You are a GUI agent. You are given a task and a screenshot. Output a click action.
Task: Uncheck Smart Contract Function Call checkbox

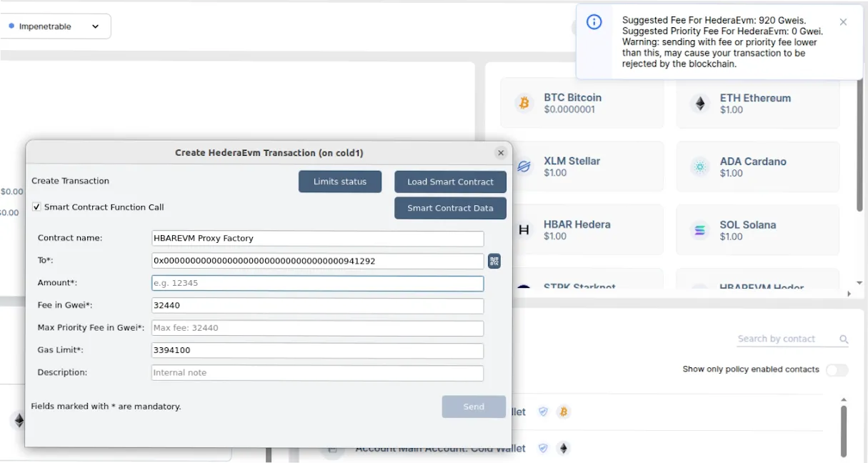point(36,207)
